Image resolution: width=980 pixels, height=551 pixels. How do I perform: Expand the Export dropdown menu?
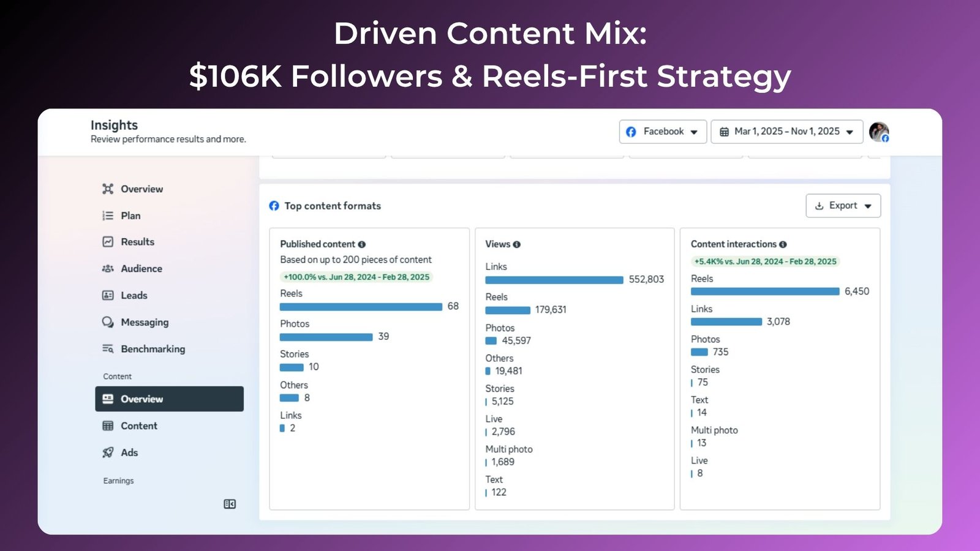tap(843, 206)
